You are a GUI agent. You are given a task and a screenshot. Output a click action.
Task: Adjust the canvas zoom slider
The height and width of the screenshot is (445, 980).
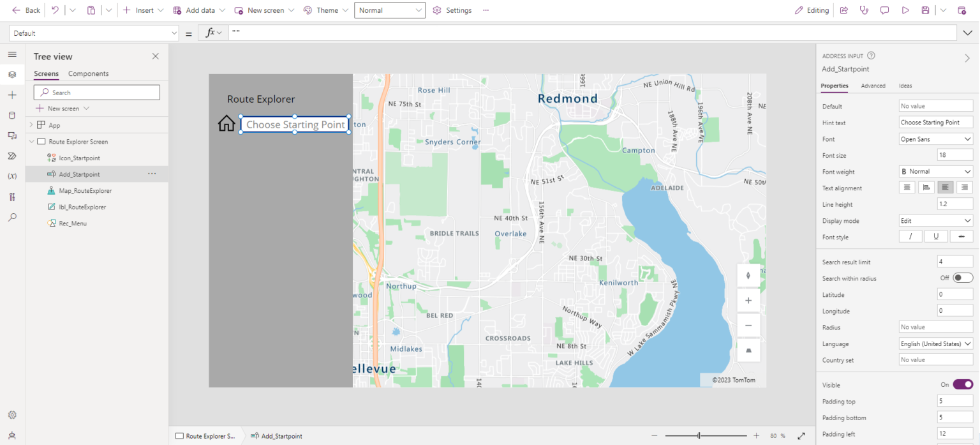click(x=699, y=436)
